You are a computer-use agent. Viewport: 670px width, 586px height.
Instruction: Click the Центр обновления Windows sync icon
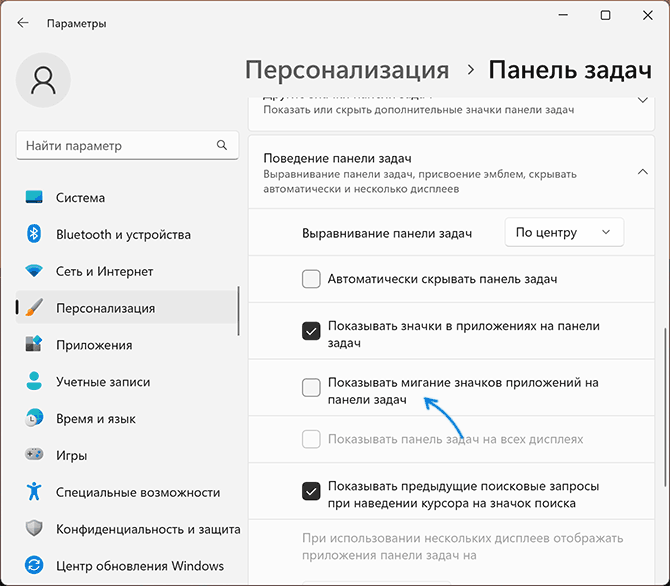34,565
